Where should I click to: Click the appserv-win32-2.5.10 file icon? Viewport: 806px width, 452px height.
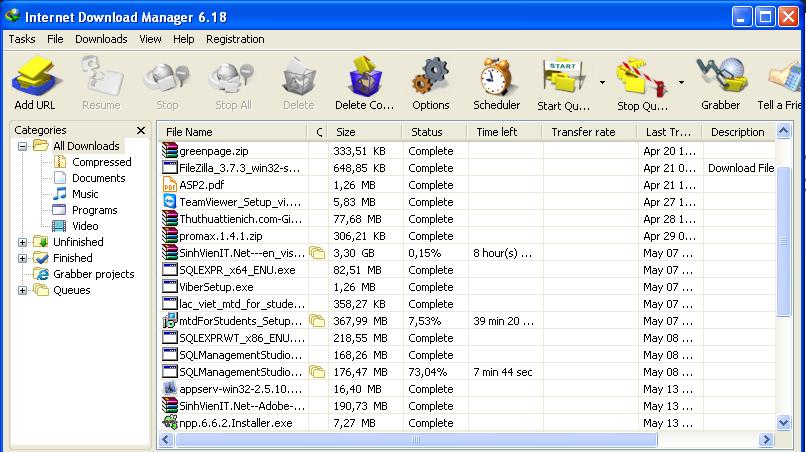[170, 389]
